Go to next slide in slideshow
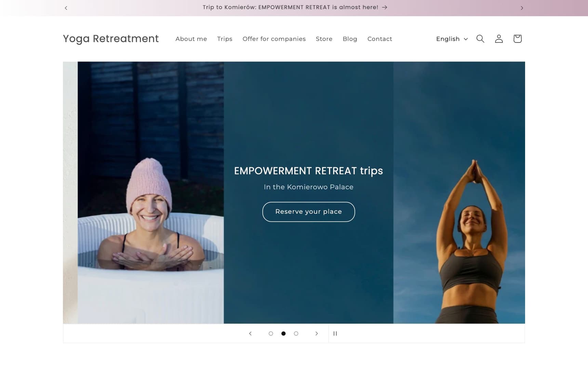This screenshot has height=368, width=588. pos(317,333)
